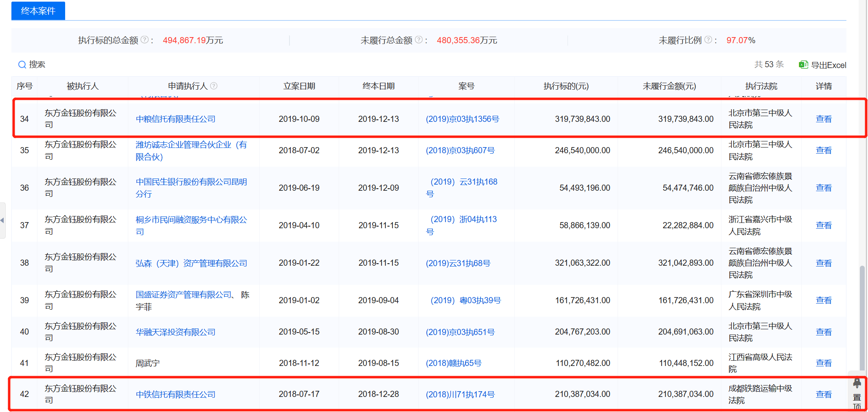Click the 搜索 search button

(32, 64)
